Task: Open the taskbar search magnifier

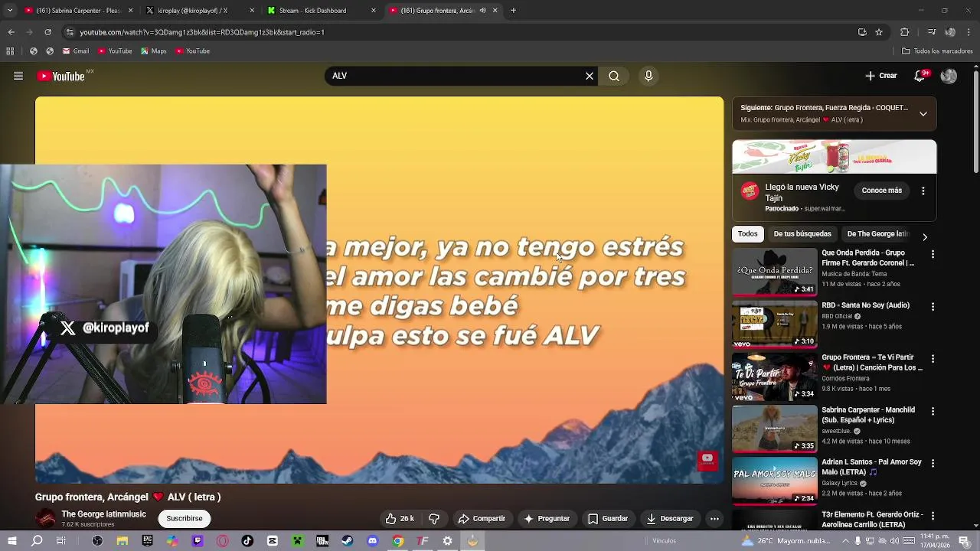Action: 37,541
